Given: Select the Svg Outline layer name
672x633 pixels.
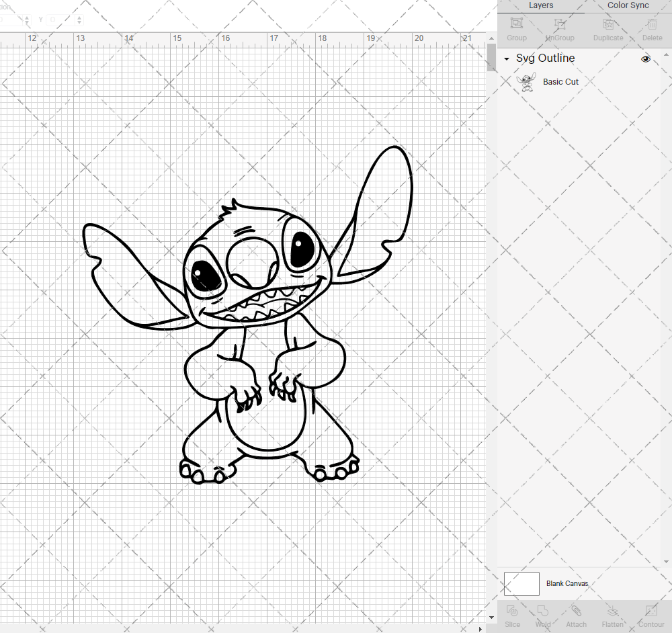Looking at the screenshot, I should [545, 58].
